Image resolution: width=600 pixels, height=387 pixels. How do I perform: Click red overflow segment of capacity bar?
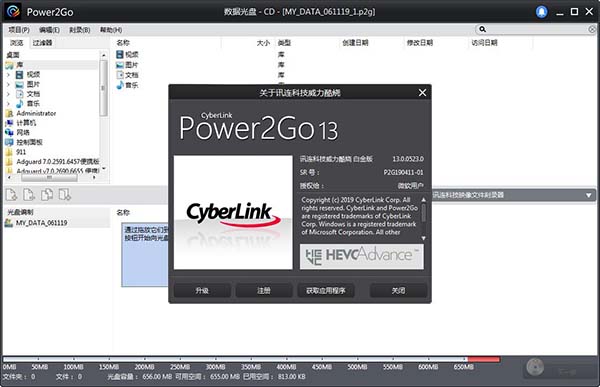click(x=484, y=359)
